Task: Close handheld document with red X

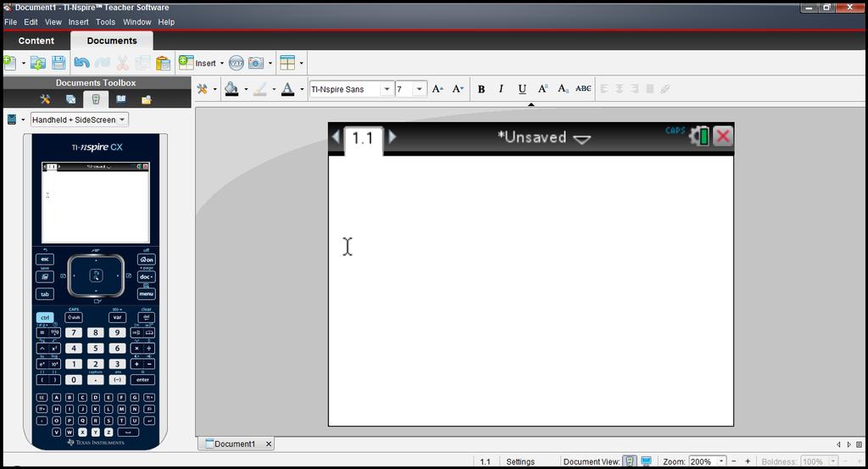Action: point(723,136)
